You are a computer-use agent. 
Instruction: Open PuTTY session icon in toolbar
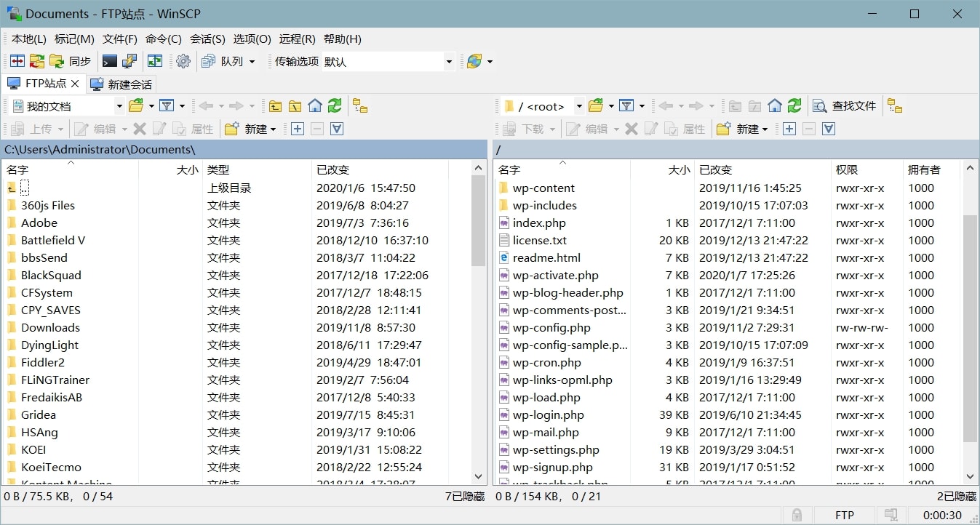[130, 62]
